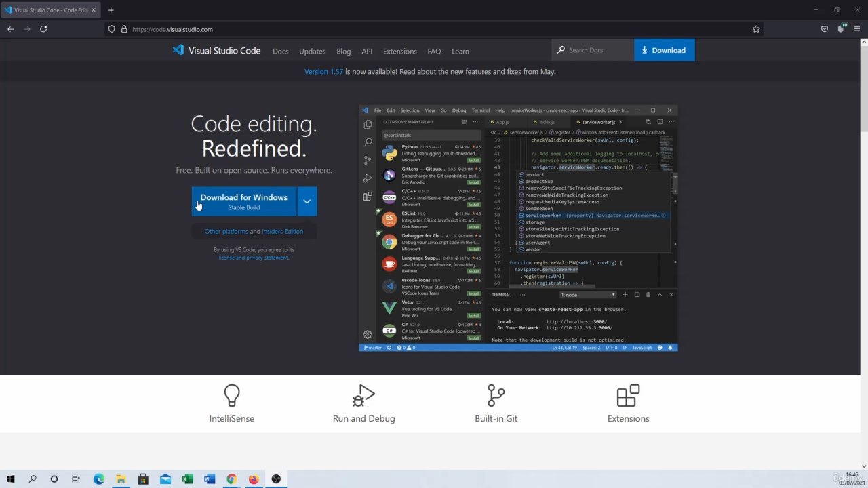Open Microsoft Store from taskbar
Screen dimensions: 868x488
click(143, 479)
